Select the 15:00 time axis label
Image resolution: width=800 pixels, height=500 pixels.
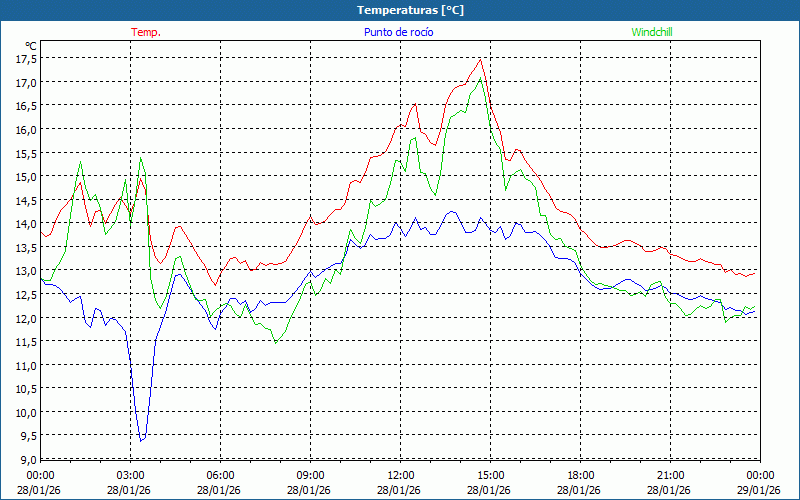click(x=490, y=475)
